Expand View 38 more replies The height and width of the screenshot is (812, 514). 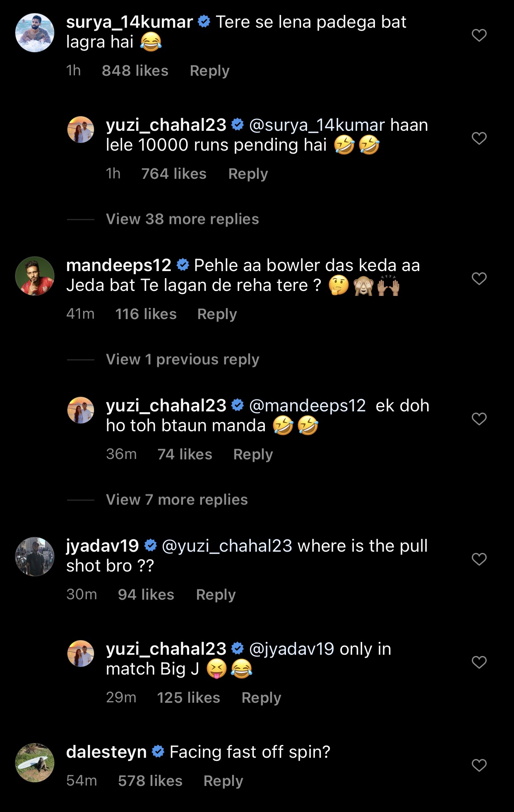point(182,219)
